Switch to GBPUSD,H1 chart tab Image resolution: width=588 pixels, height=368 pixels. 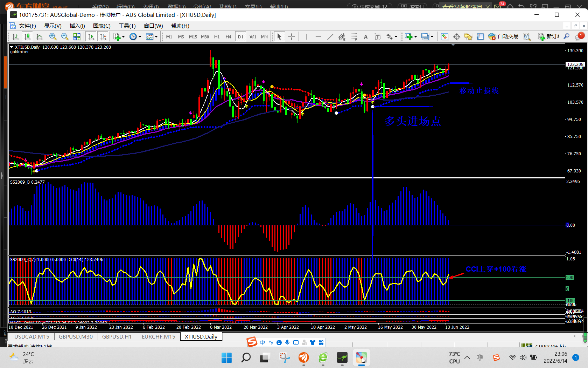[x=117, y=337]
